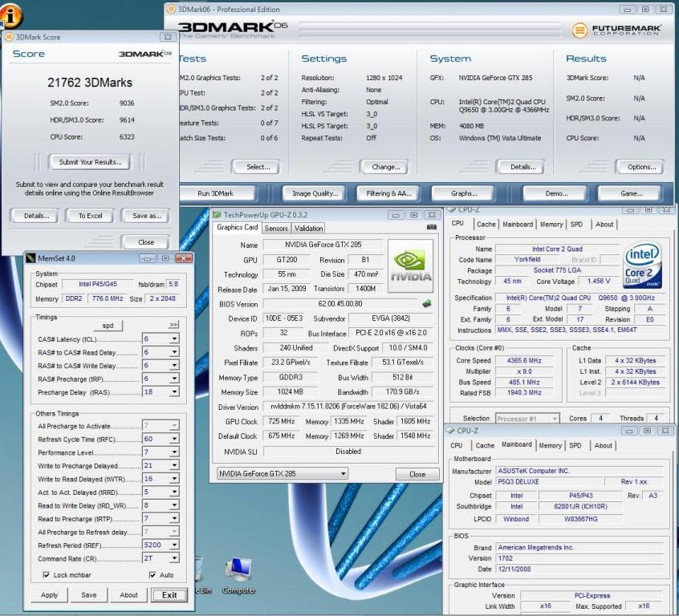This screenshot has height=616, width=679.
Task: Open the Refresh Period (tREF) dropdown
Action: 174,545
